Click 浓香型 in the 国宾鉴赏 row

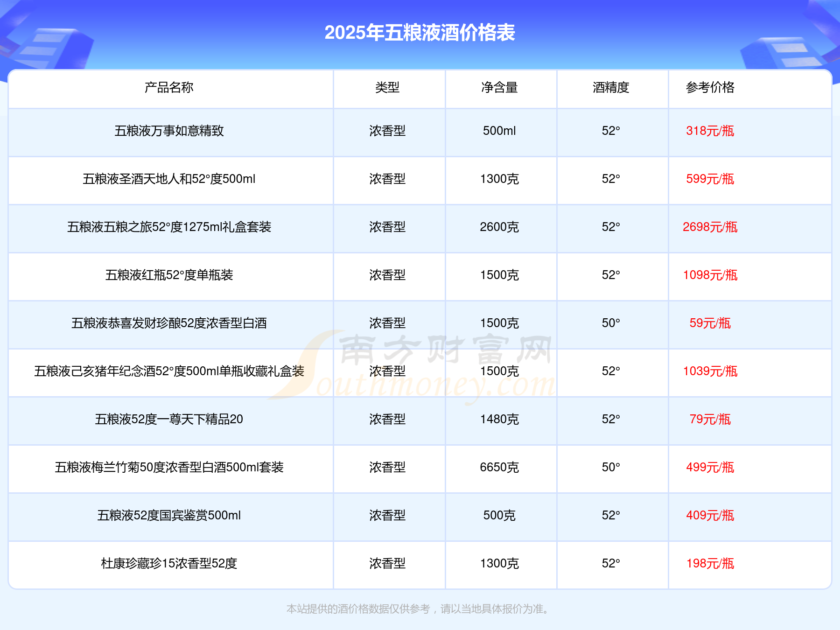point(387,515)
